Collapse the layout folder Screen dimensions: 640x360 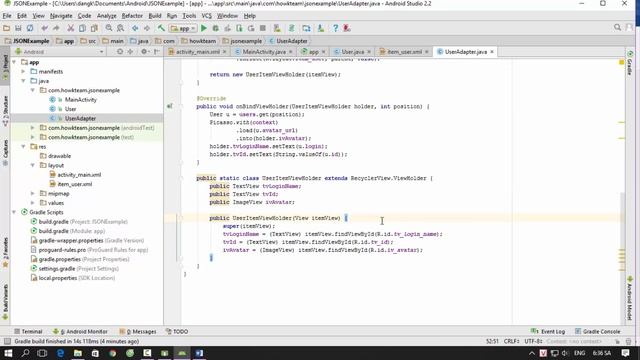[x=33, y=165]
